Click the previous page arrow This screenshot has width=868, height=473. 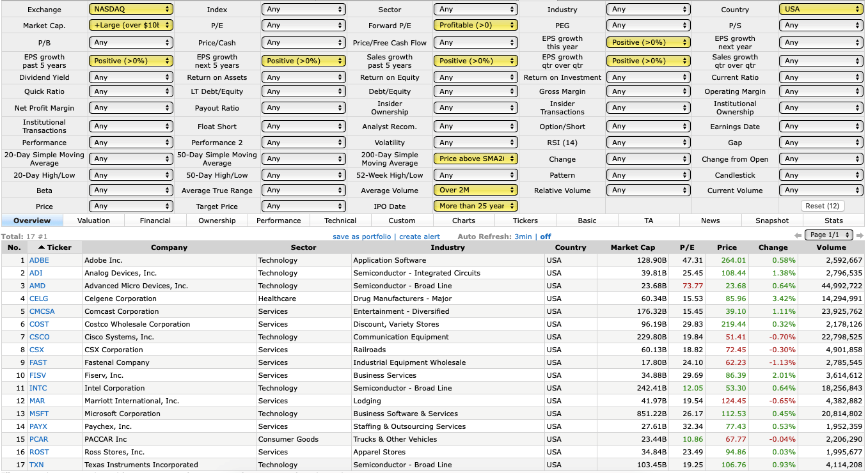[x=798, y=235]
